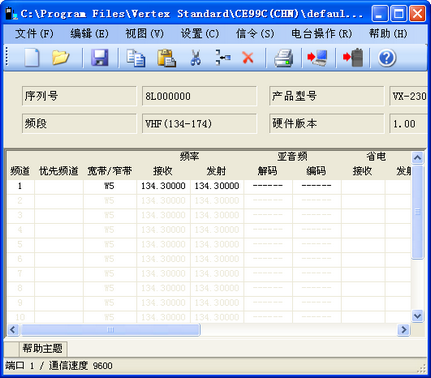Click channel 3 receive frequency cell
The height and width of the screenshot is (378, 431).
tap(163, 215)
